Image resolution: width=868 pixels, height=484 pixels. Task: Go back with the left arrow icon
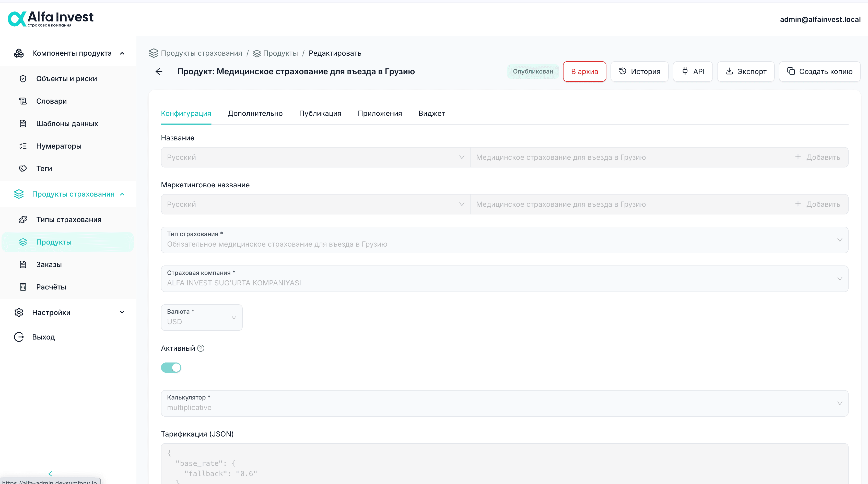[x=159, y=71]
